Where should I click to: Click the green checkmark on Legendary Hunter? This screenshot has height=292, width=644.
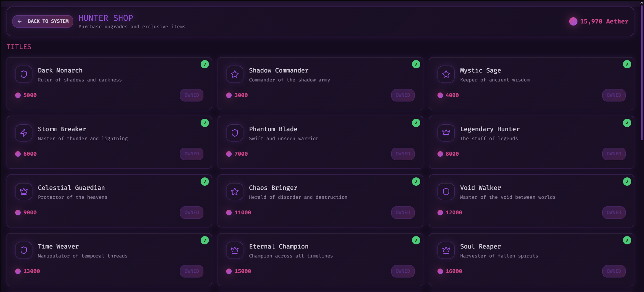(627, 123)
